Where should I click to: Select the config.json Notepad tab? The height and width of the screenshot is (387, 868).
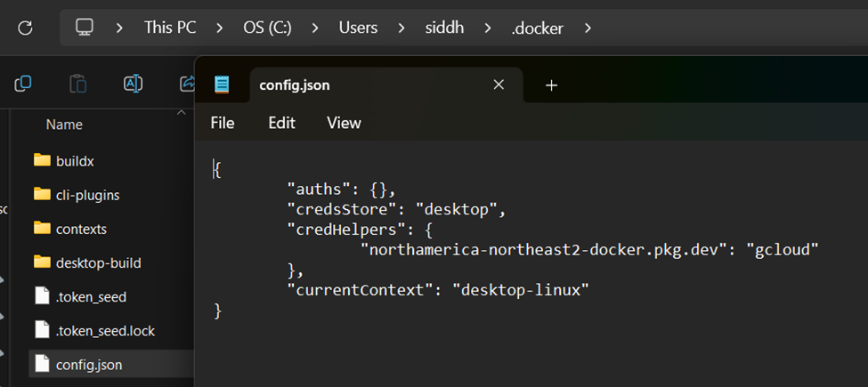coord(386,85)
